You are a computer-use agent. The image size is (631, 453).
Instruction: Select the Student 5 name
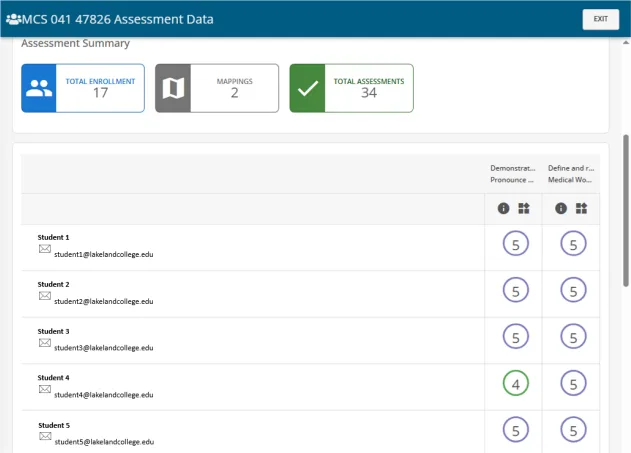pos(54,425)
